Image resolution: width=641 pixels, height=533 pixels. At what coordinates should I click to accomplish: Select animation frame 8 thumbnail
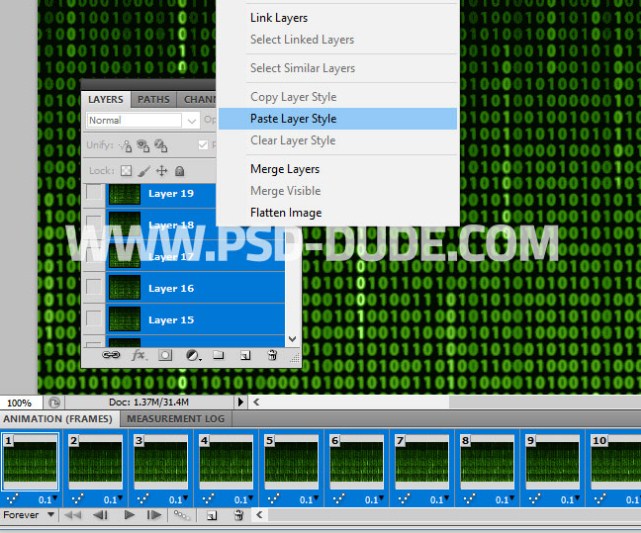(487, 461)
